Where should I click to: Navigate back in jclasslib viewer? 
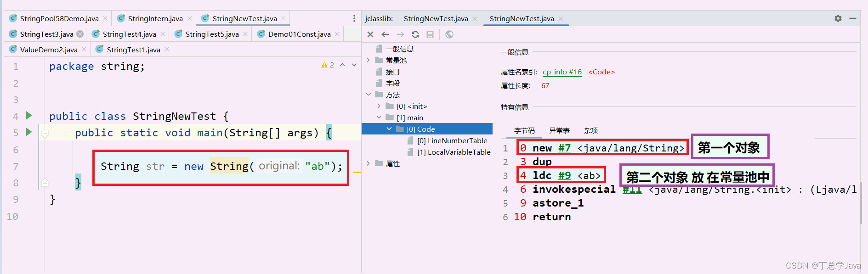386,34
